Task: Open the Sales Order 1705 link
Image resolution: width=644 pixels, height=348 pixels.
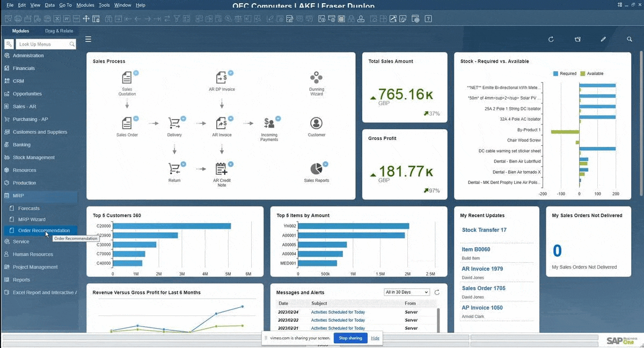Action: (x=484, y=288)
